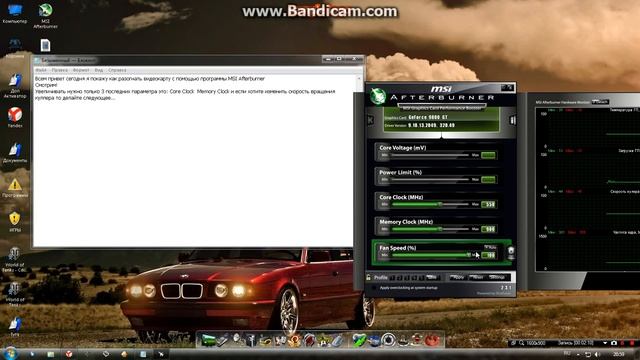The image size is (640, 360).
Task: Click the white ring icon in the dock
Action: 388,340
